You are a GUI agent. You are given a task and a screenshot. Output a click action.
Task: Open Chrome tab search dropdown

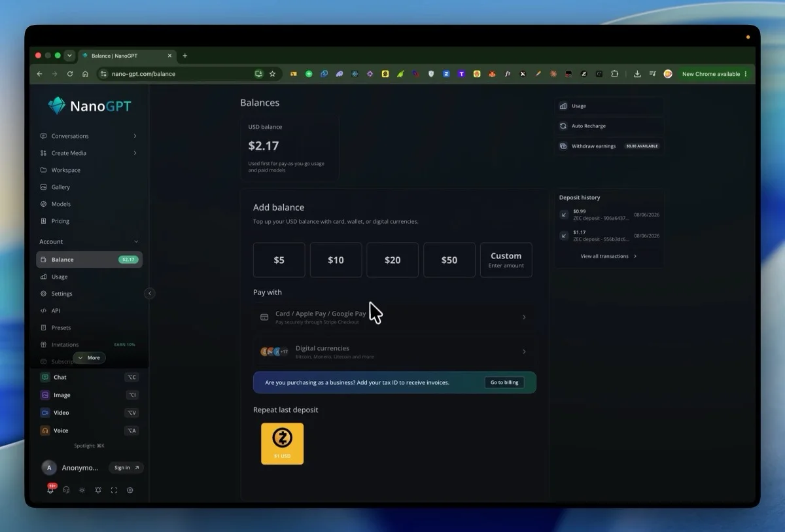pyautogui.click(x=69, y=56)
